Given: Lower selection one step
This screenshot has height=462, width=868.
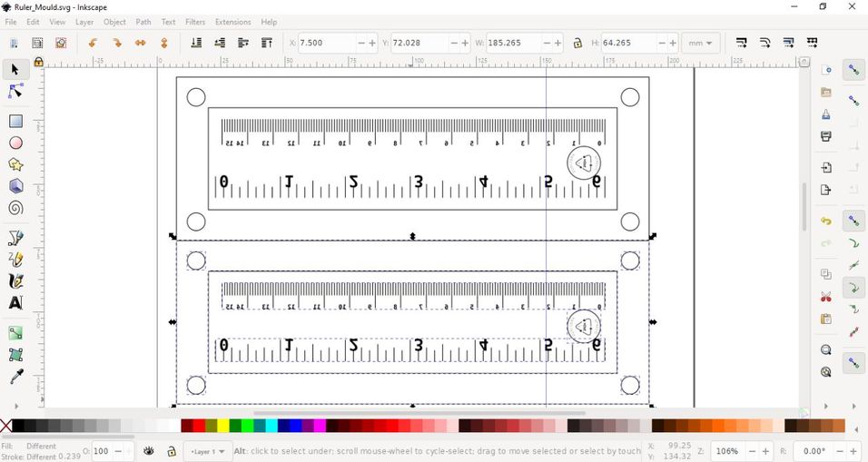Looking at the screenshot, I should point(220,43).
